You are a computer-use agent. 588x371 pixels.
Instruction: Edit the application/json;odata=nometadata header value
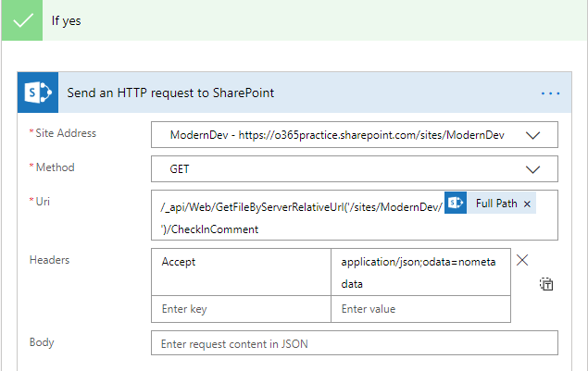(x=419, y=272)
